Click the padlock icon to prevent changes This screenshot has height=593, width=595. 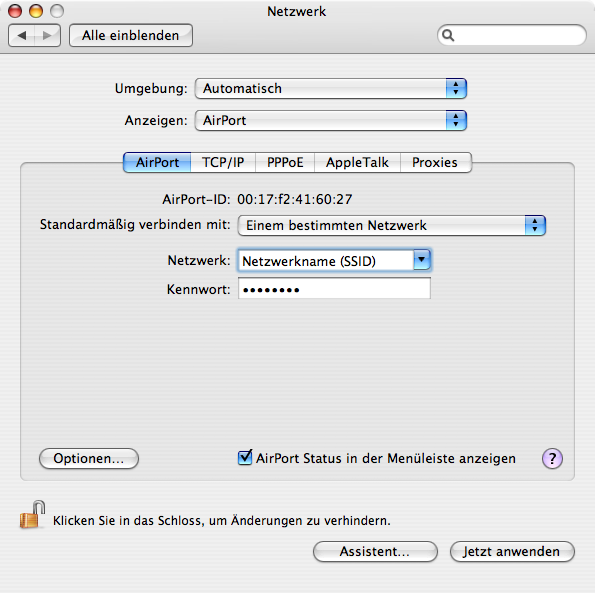(32, 515)
